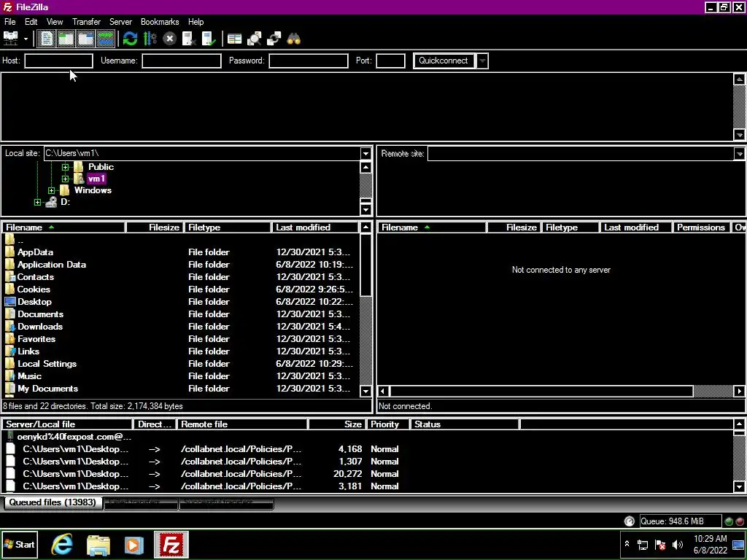The height and width of the screenshot is (560, 747).
Task: Switch to Successful transfers tab
Action: point(226,503)
